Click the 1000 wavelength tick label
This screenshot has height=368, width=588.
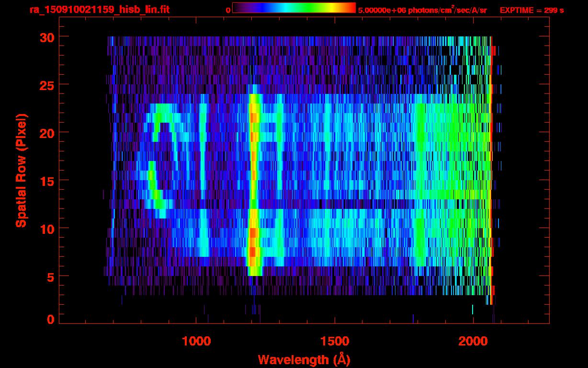click(196, 341)
